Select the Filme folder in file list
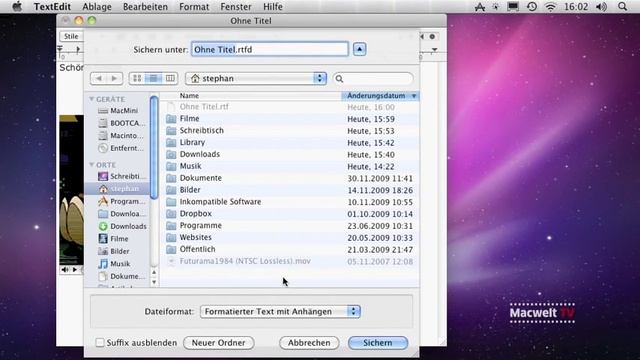Viewport: 640px width, 360px height. pos(289,119)
